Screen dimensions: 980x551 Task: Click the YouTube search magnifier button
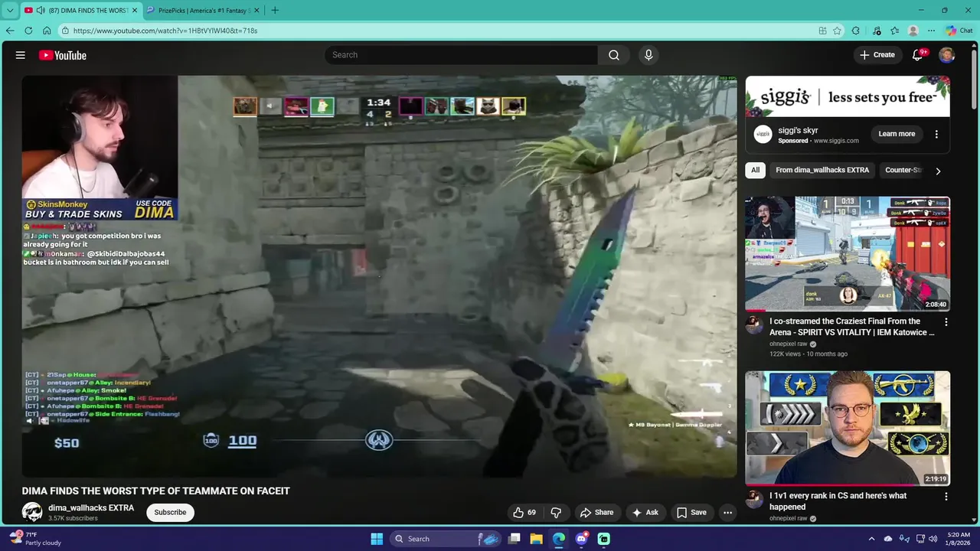(614, 55)
